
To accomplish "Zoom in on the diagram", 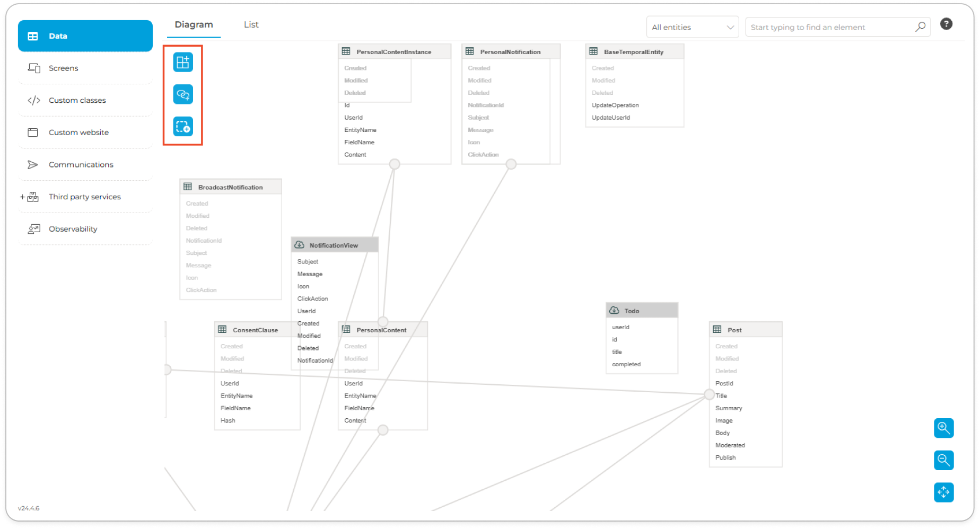I will 943,428.
